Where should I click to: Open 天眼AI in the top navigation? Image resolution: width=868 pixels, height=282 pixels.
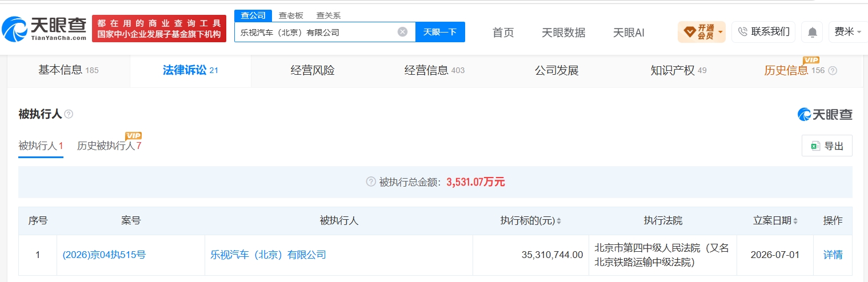(629, 33)
